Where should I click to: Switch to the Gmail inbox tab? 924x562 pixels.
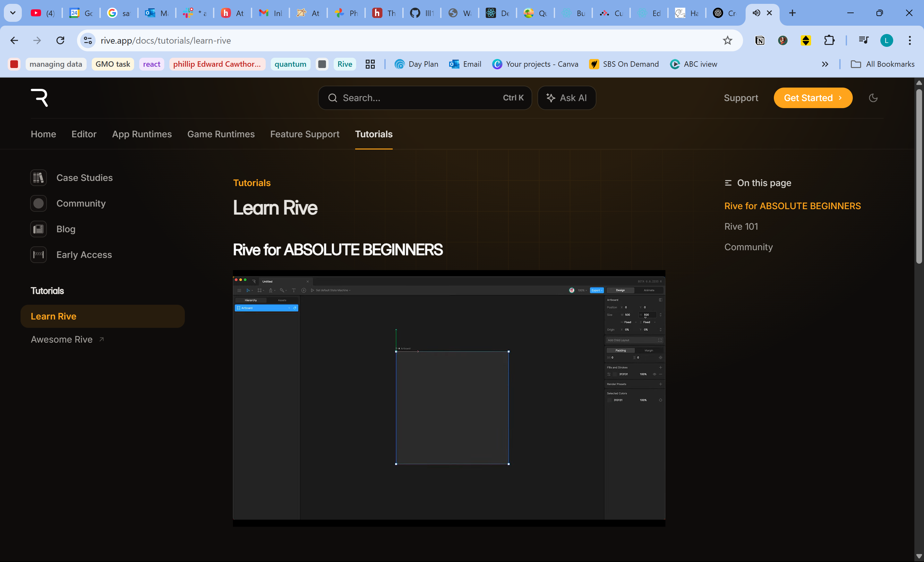270,13
